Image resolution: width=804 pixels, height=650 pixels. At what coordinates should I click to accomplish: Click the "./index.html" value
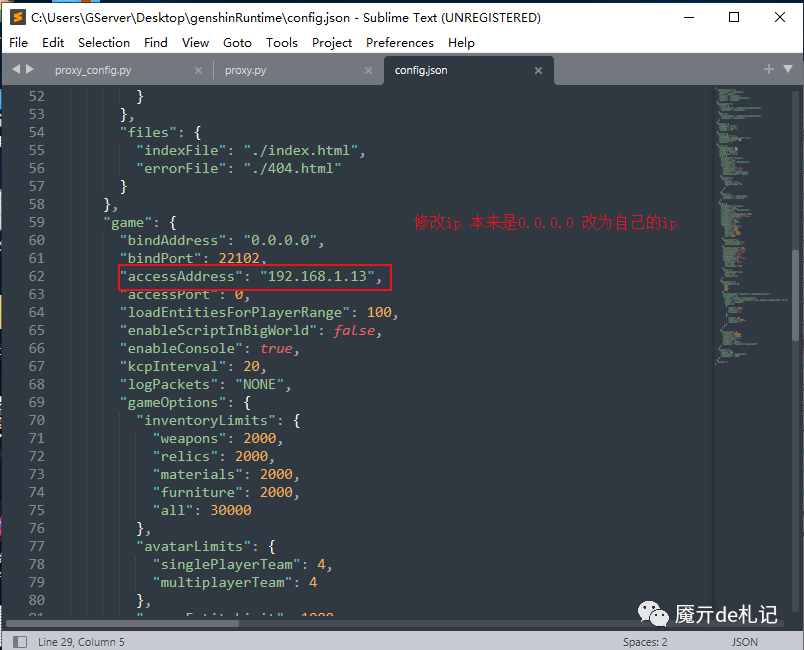(300, 150)
